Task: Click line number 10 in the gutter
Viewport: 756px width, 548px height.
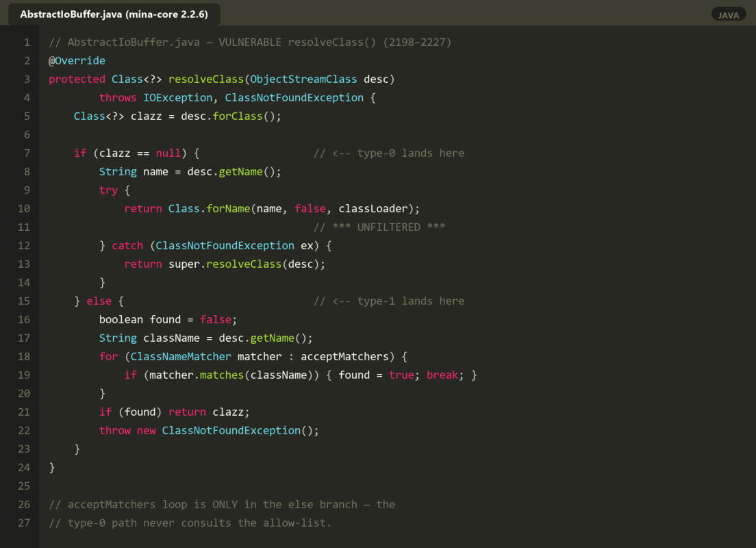Action: [23, 209]
